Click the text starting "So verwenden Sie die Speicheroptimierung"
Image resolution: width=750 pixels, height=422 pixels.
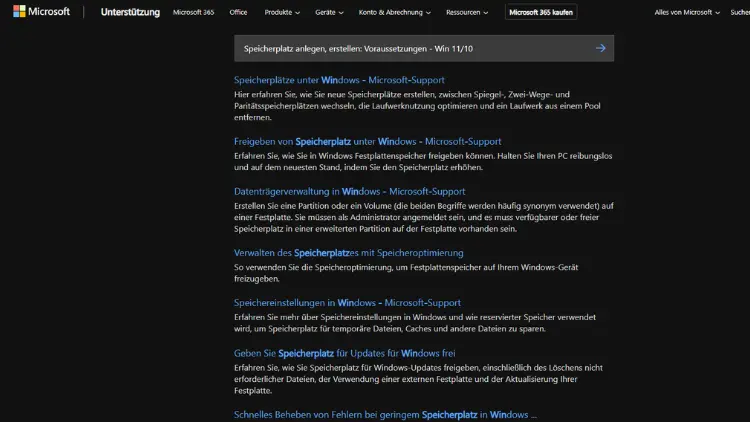(406, 273)
